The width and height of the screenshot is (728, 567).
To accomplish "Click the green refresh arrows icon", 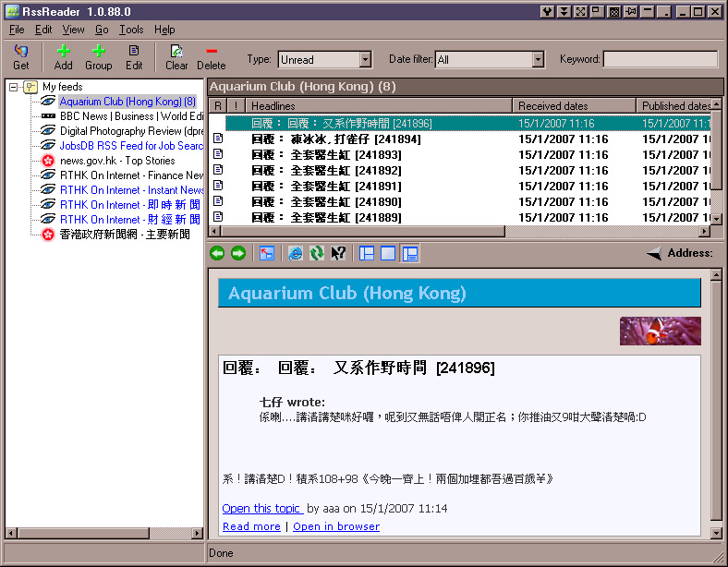I will tap(317, 253).
